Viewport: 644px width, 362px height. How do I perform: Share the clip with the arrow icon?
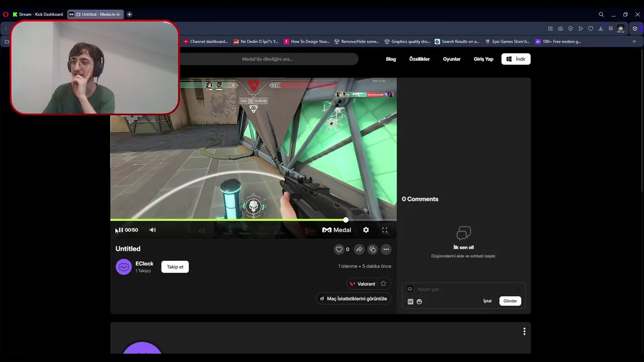click(359, 249)
